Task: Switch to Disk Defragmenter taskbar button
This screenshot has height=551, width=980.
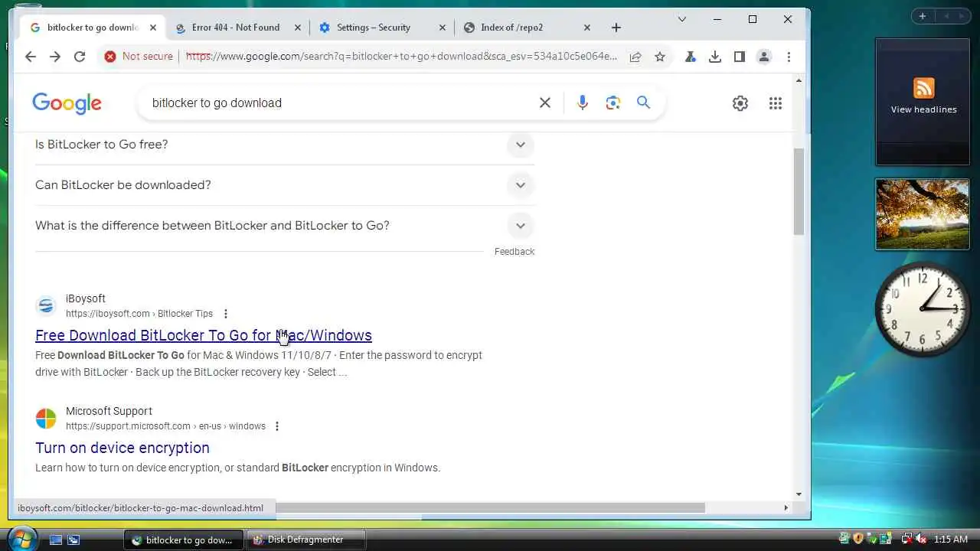Action: click(306, 540)
